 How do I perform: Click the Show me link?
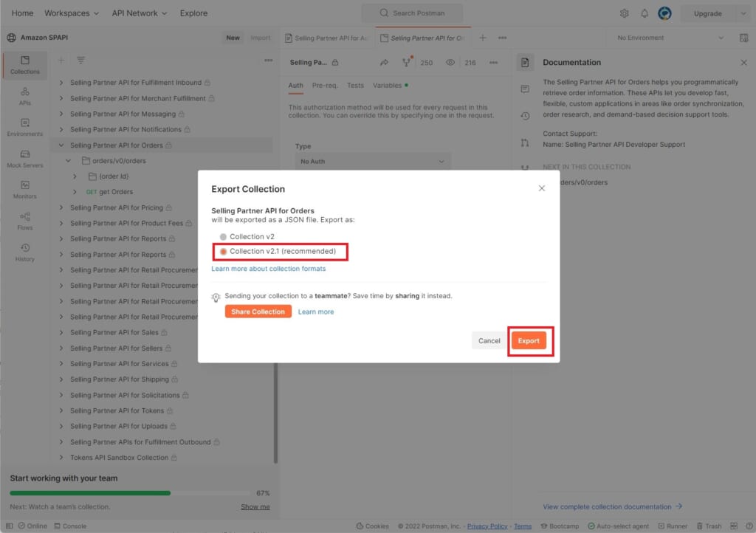tap(255, 507)
